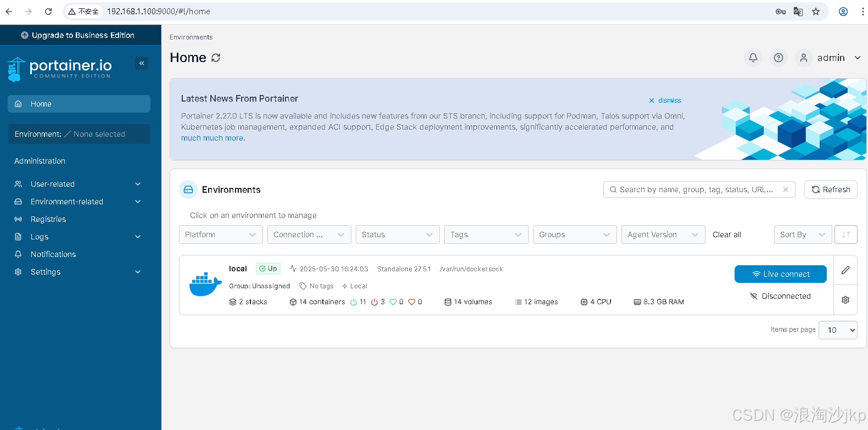This screenshot has height=430, width=868.
Task: Open the saved password key icon
Action: pos(781,12)
